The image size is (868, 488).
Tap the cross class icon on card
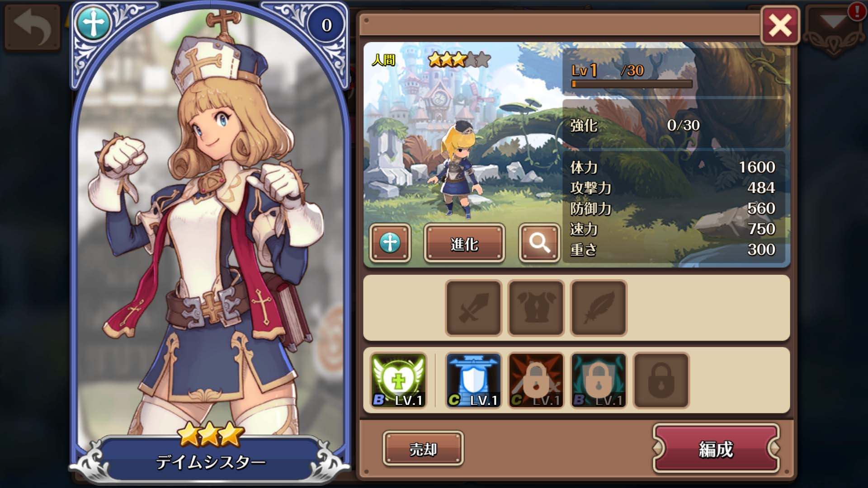(93, 23)
